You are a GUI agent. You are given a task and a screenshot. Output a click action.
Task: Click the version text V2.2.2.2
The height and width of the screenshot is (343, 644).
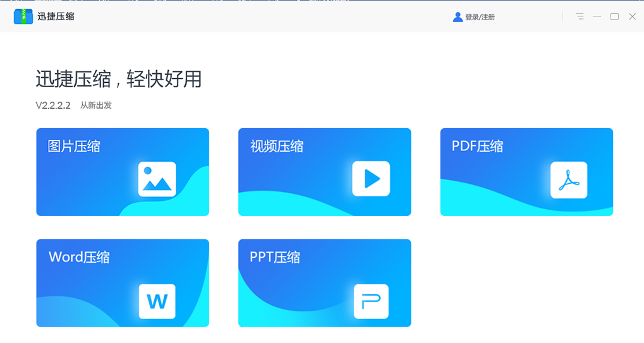point(53,105)
